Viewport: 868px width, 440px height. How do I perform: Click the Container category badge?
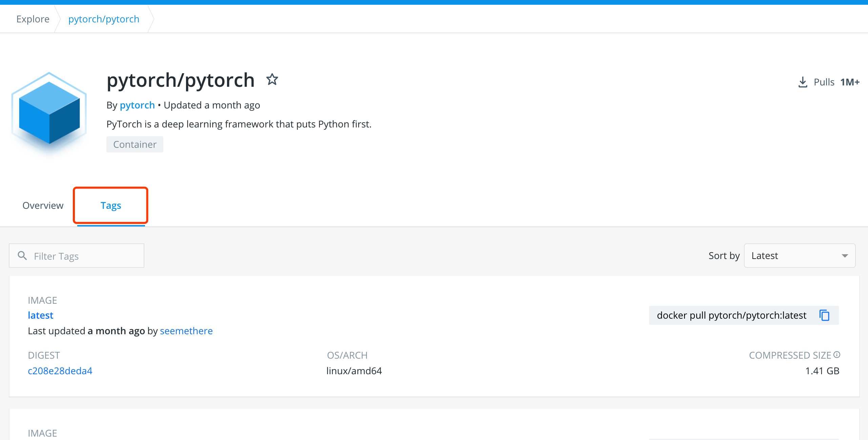135,144
